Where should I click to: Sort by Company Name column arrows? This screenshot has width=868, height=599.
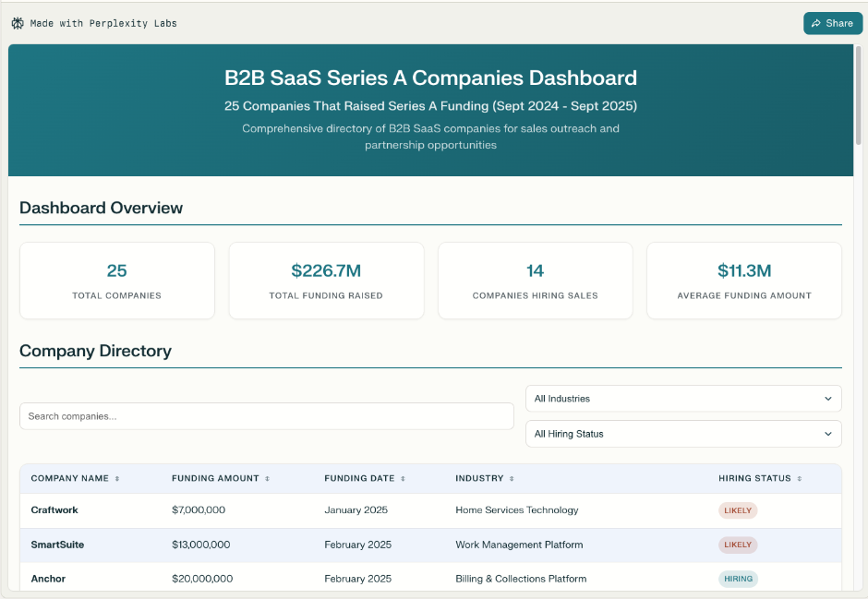click(x=117, y=479)
